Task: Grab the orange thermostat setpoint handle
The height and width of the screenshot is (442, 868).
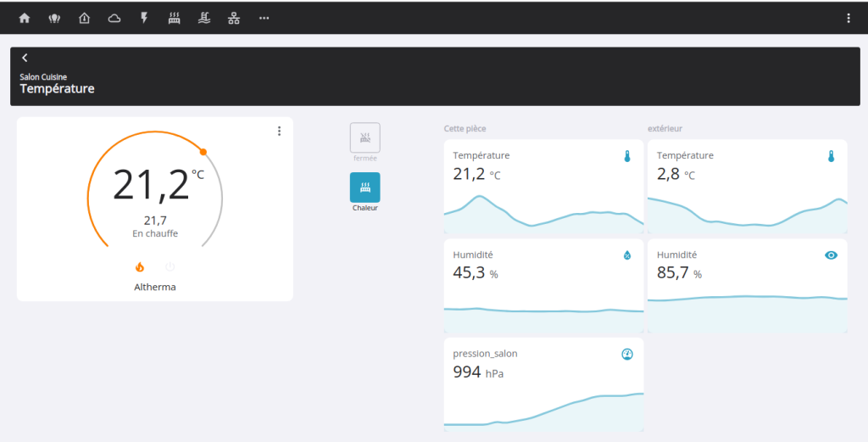Action: point(203,152)
